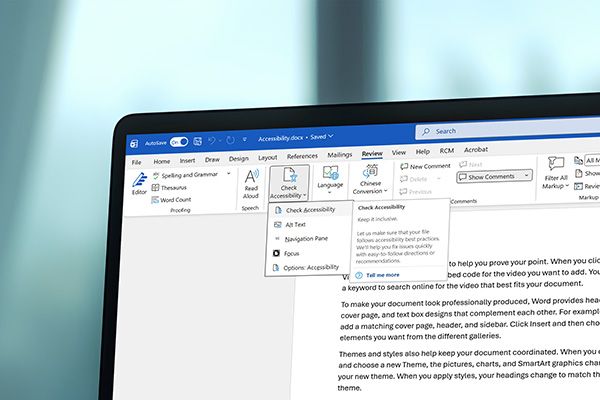Viewport: 600px width, 400px height.
Task: Toggle the AutoSave switch
Action: click(179, 142)
